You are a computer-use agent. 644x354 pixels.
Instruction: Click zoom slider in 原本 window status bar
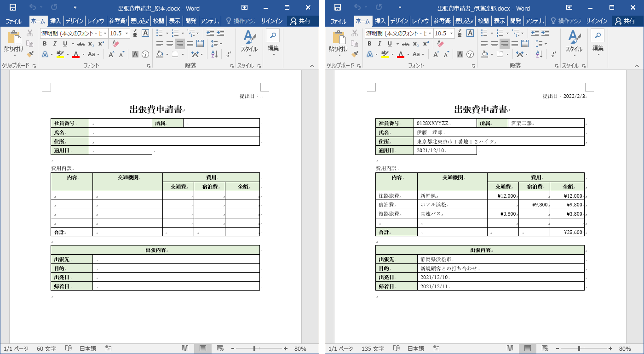pyautogui.click(x=254, y=348)
